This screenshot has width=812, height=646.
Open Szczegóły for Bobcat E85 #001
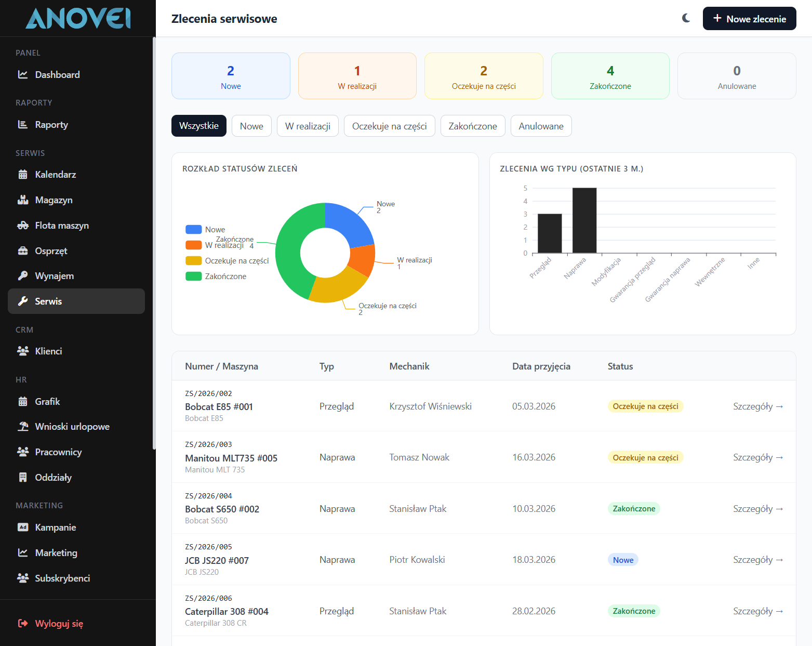[x=757, y=406]
